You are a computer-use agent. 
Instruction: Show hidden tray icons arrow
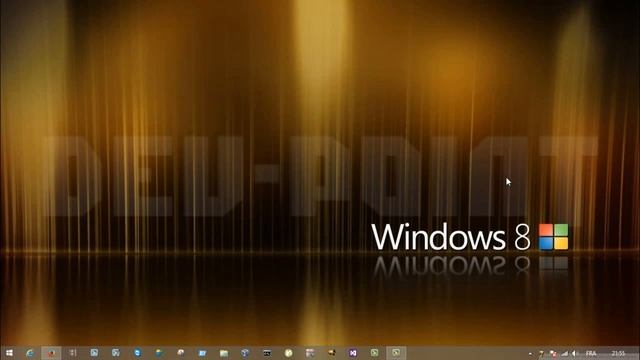tap(530, 353)
